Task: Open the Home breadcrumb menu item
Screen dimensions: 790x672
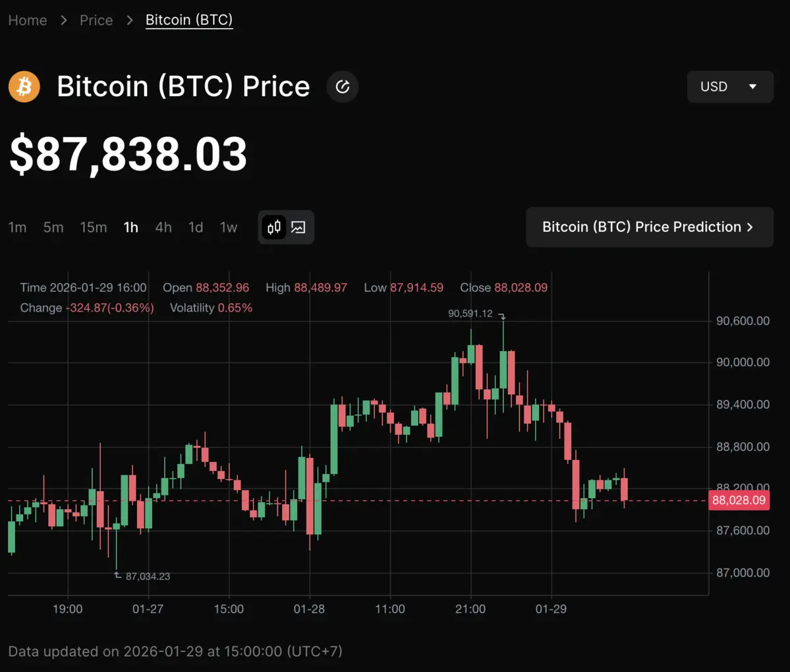Action: pyautogui.click(x=27, y=20)
